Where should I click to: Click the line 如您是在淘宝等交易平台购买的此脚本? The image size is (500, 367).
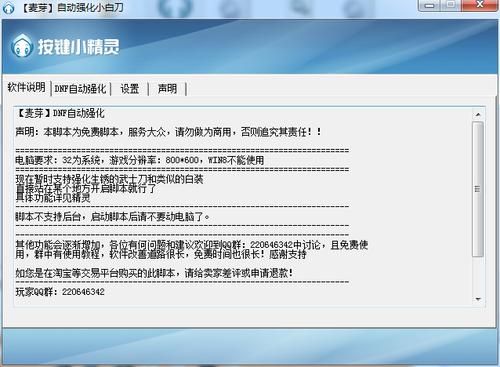[154, 273]
